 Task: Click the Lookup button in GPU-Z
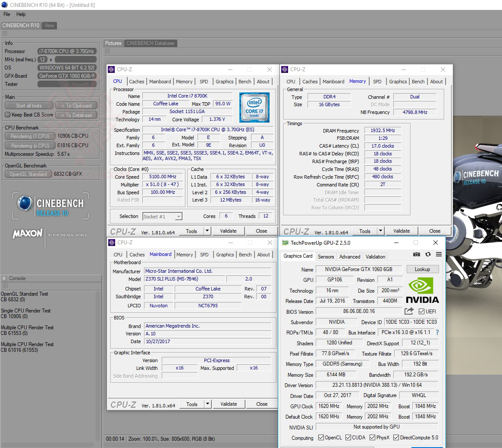(422, 269)
